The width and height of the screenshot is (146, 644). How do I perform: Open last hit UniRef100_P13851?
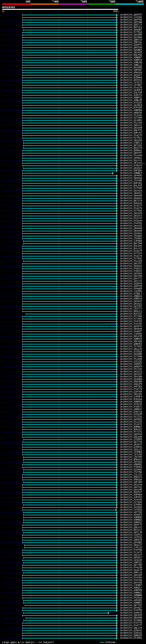coord(131,638)
